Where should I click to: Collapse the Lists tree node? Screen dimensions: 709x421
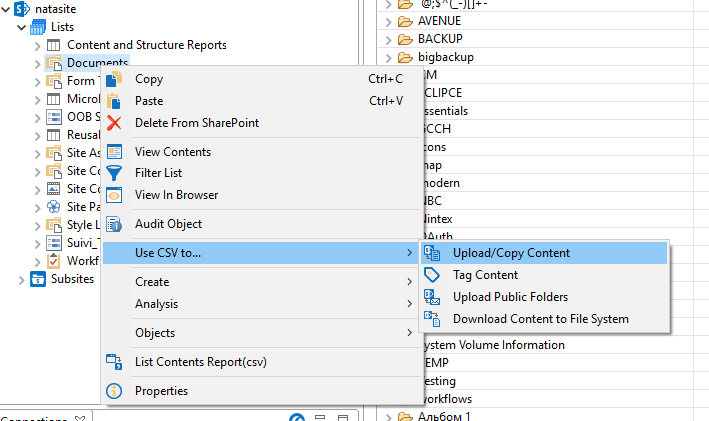coord(21,27)
